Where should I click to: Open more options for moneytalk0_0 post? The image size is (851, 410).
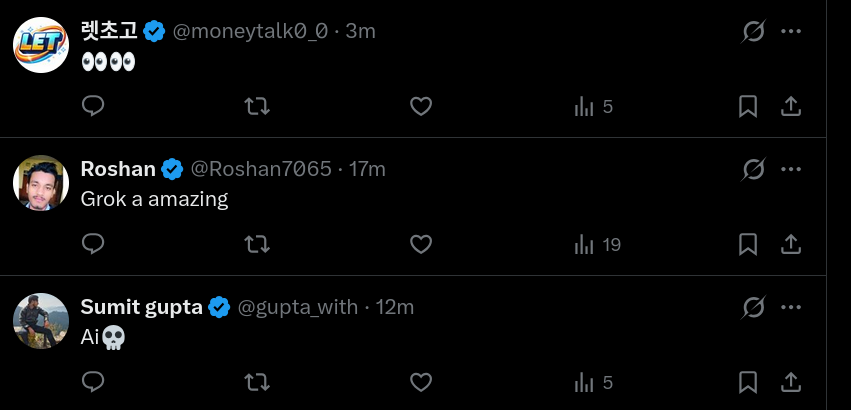tap(791, 31)
